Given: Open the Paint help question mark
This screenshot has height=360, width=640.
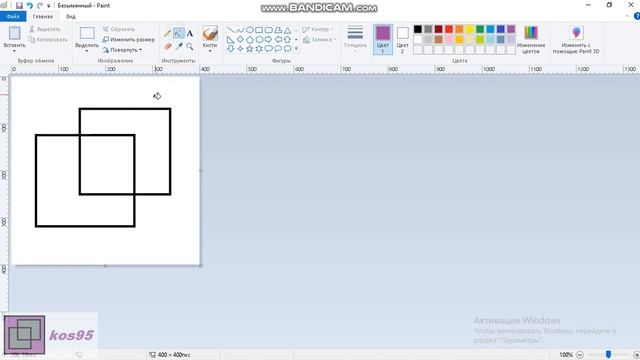Looking at the screenshot, I should 637,16.
